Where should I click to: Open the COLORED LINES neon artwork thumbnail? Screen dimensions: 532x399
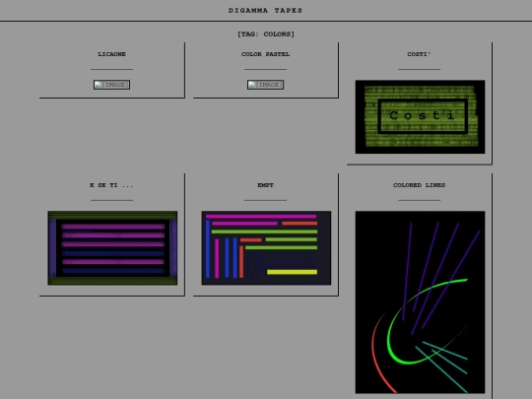click(420, 302)
